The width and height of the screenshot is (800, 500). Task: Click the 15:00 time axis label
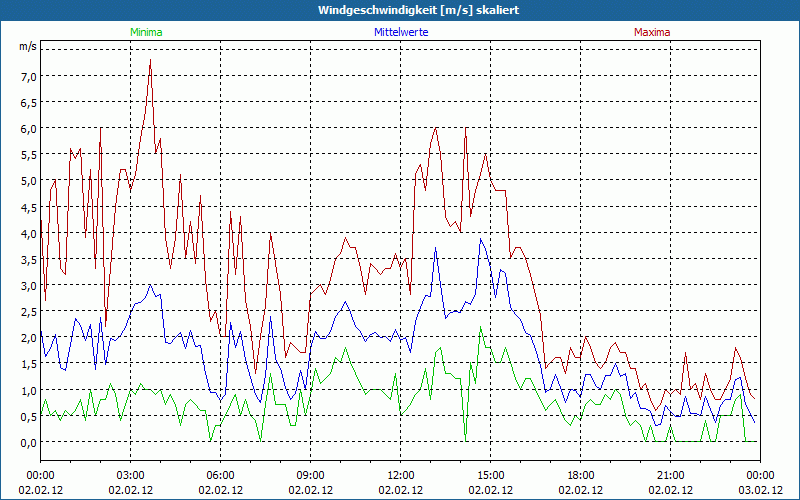491,476
